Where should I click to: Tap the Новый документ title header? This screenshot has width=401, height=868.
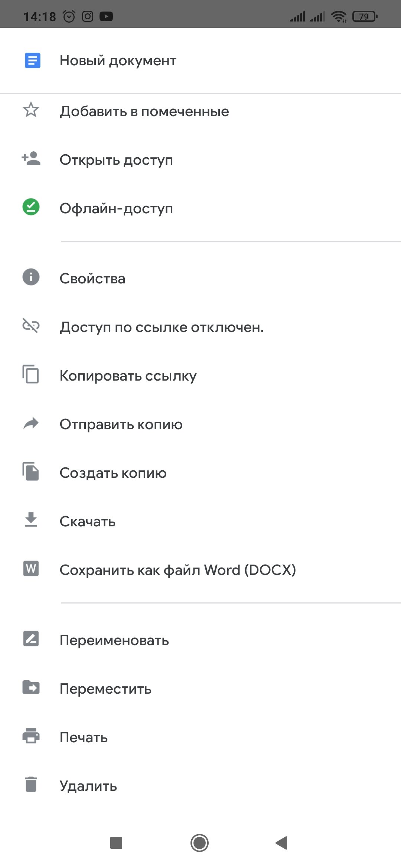[x=118, y=60]
